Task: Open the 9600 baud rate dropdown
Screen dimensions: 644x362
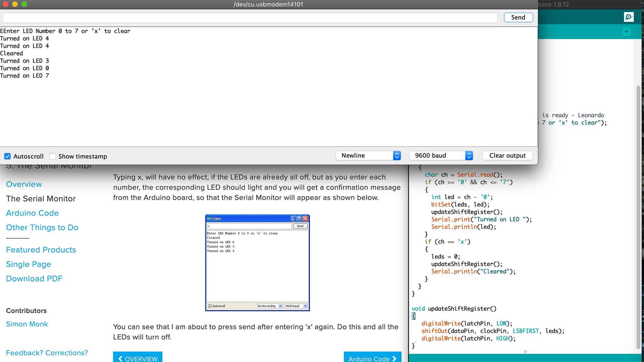Action: click(441, 156)
